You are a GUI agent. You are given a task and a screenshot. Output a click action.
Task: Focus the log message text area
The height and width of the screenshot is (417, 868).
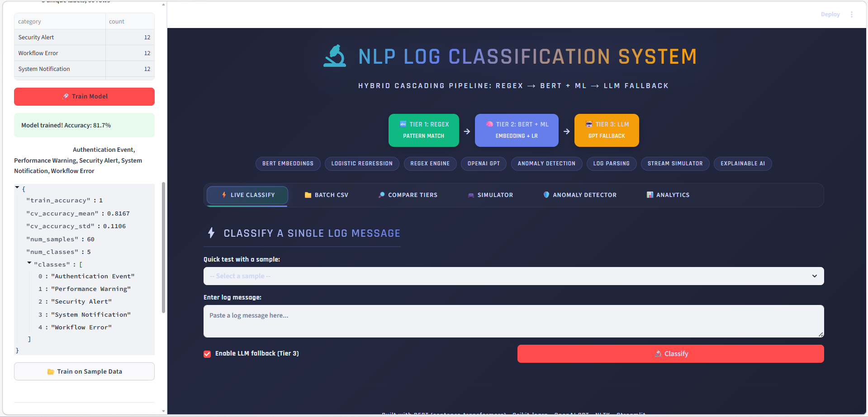513,321
